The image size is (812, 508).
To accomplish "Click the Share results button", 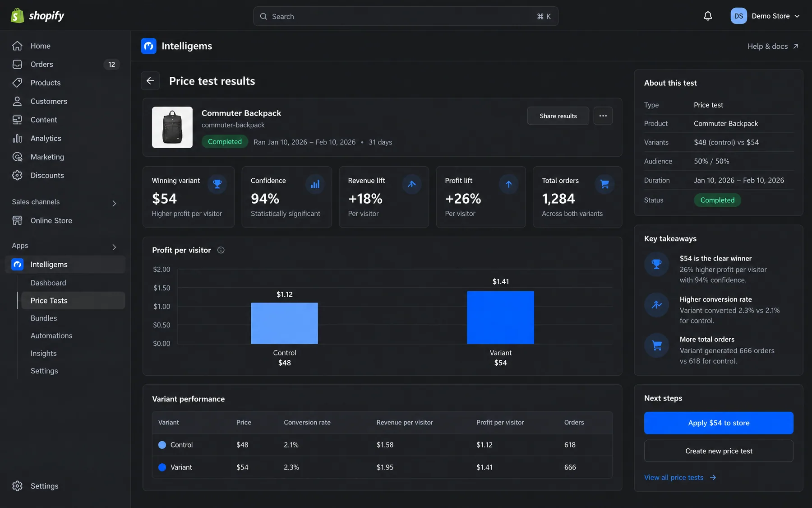I will [x=558, y=116].
